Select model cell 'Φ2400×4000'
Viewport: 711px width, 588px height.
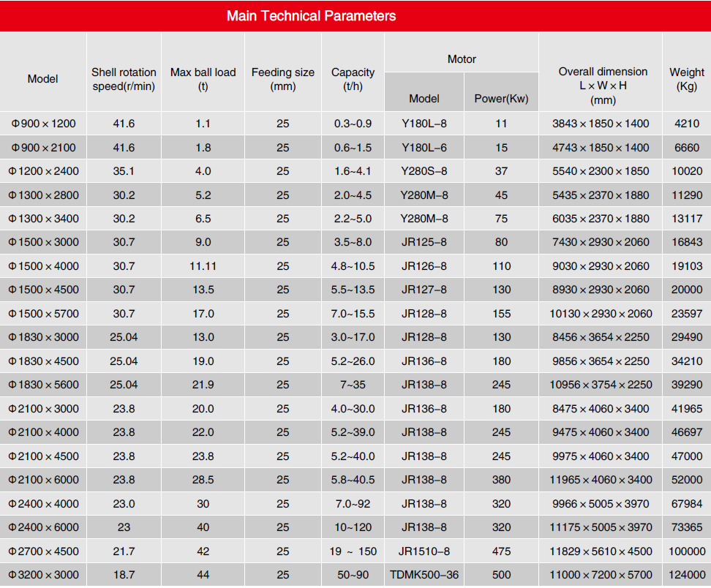coord(43,504)
